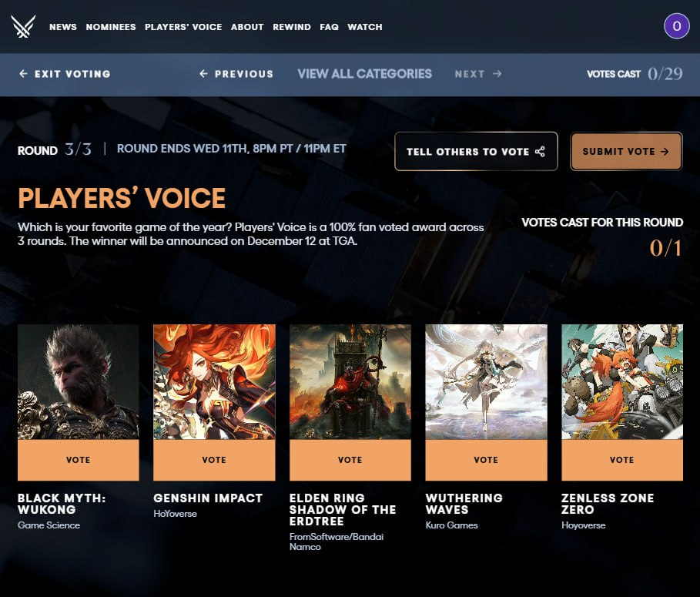Click The Game Awards logo icon

23,26
